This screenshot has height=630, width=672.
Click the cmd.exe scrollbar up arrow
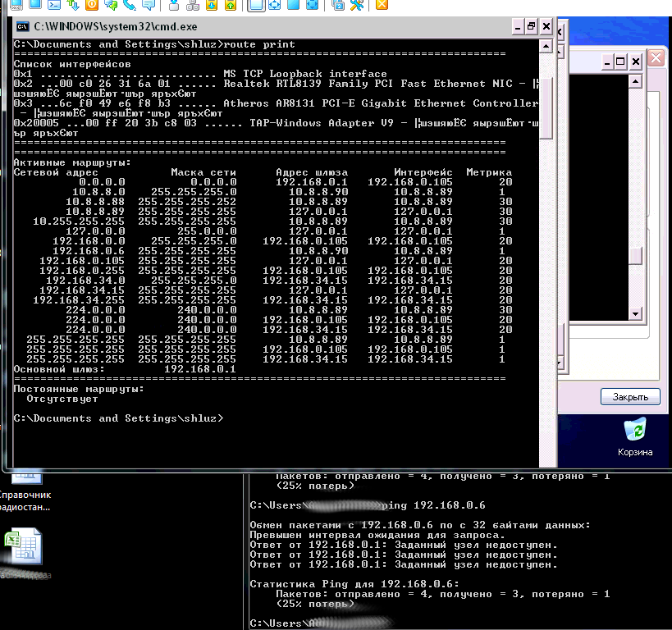tap(546, 46)
